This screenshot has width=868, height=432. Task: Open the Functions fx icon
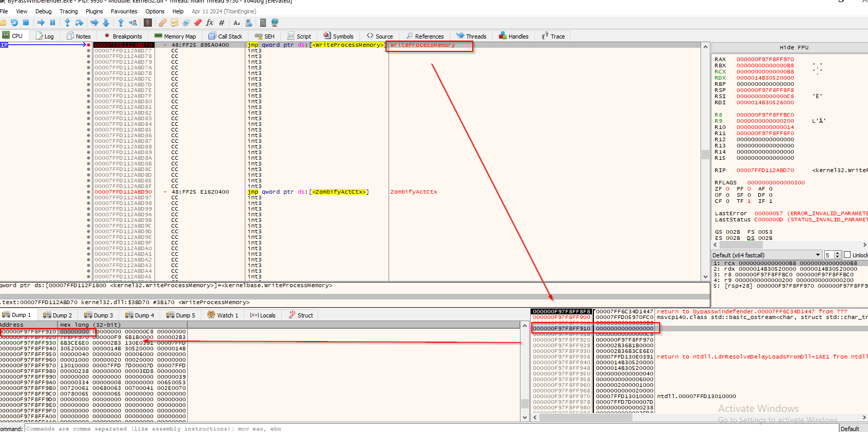pyautogui.click(x=210, y=23)
